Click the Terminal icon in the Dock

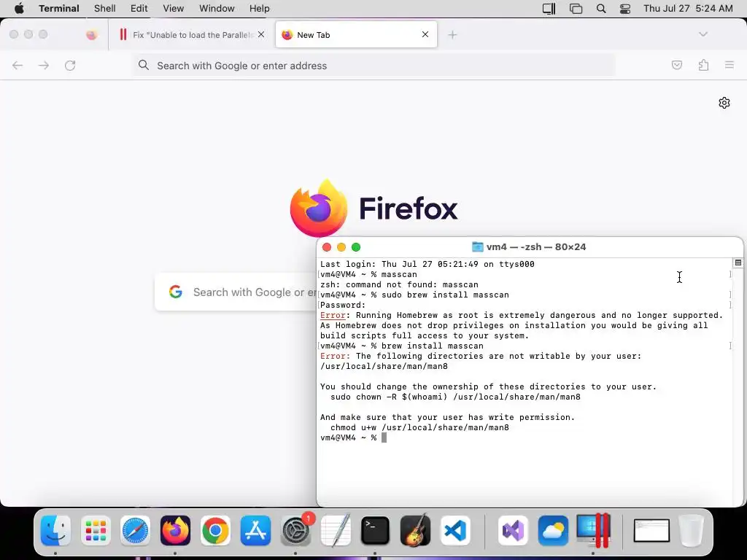[376, 531]
